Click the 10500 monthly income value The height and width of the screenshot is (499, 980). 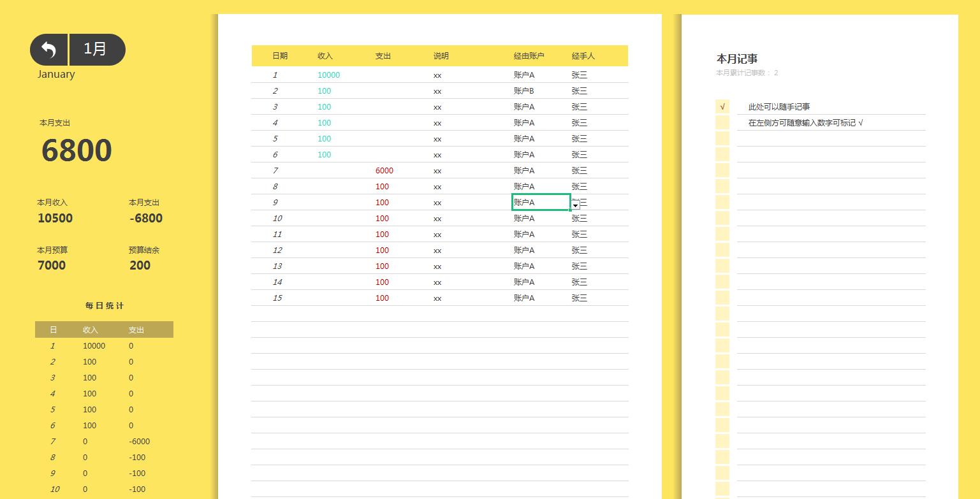[55, 218]
